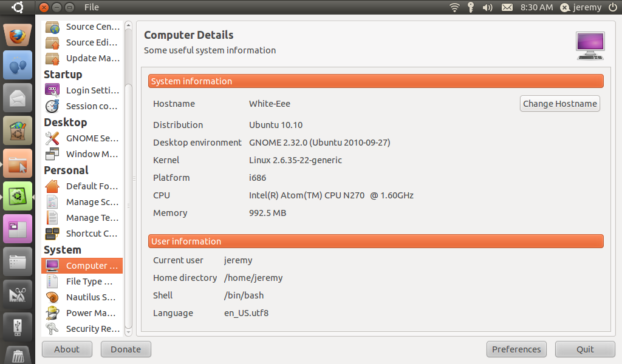
Task: Click the hostname value White-Eee
Action: pyautogui.click(x=270, y=104)
